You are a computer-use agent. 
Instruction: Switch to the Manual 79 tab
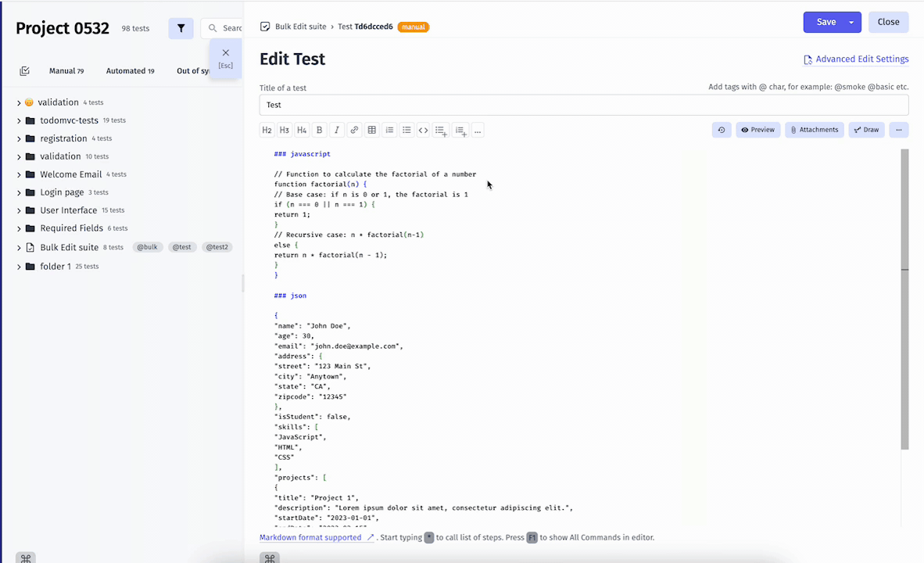66,70
